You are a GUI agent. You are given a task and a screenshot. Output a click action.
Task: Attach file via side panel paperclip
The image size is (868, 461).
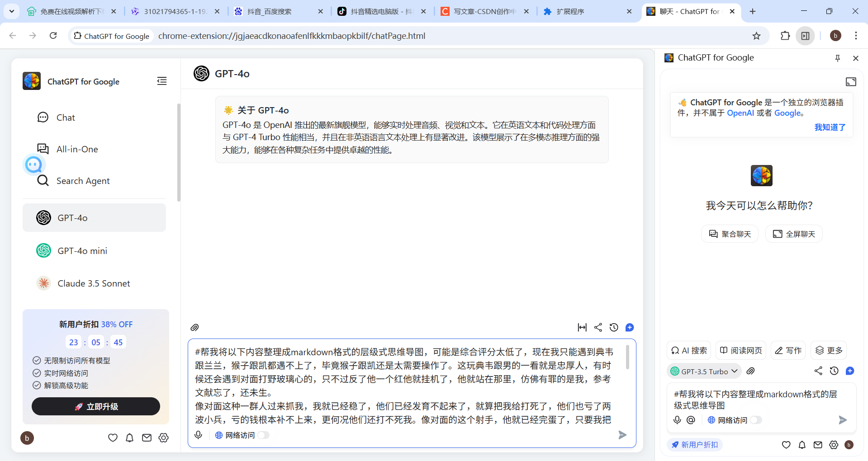click(751, 371)
